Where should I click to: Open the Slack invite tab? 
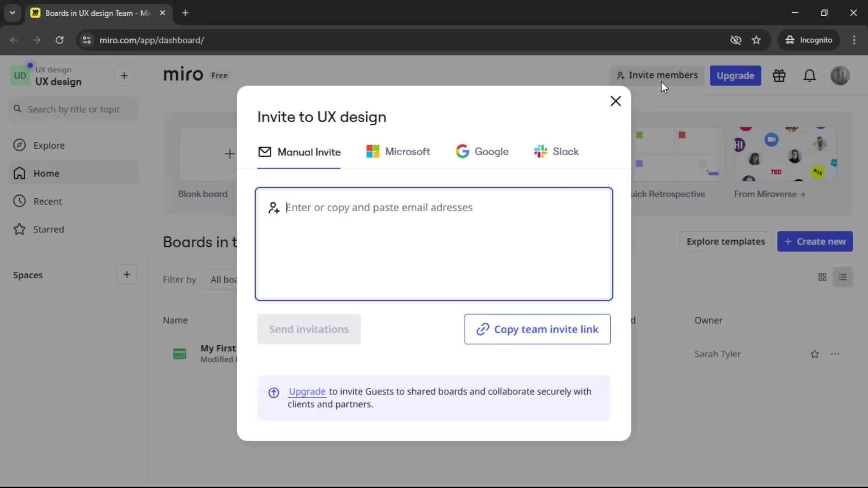click(x=556, y=152)
